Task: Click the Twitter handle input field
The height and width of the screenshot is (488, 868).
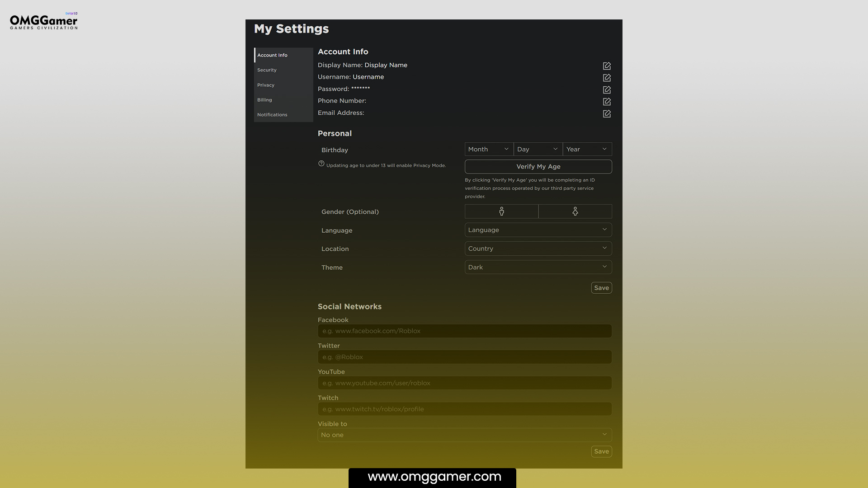Action: (x=465, y=357)
